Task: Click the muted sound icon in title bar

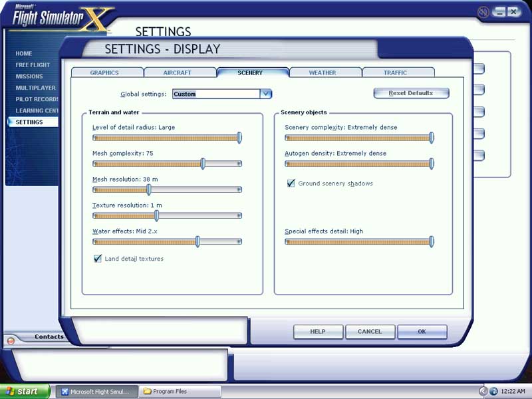Action: [483, 12]
